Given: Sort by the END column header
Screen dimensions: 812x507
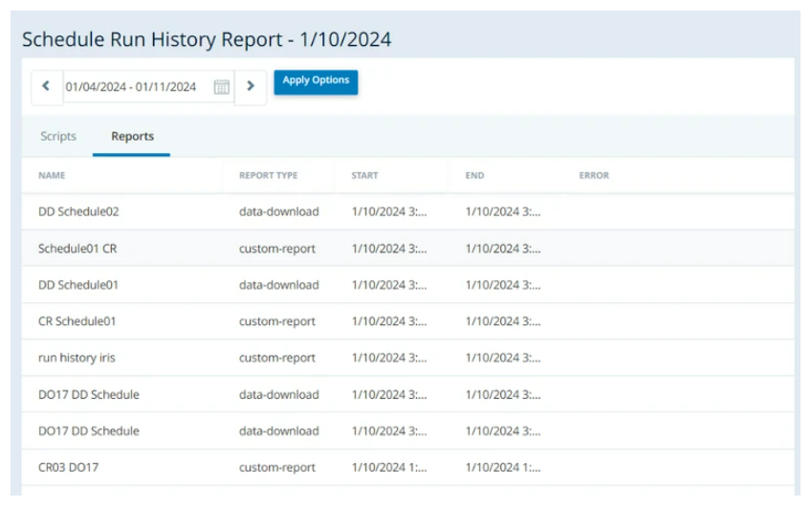Looking at the screenshot, I should coord(474,176).
